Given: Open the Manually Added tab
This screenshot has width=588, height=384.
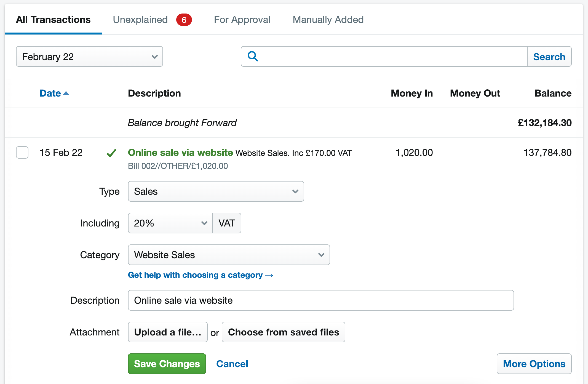Looking at the screenshot, I should 328,20.
